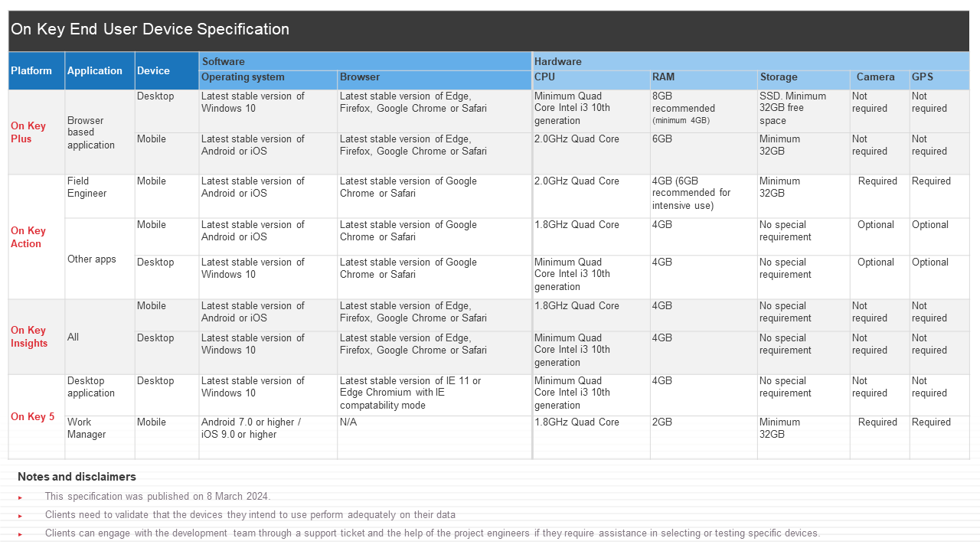Click the "IE 11 or Edge Chromium" browser cell
Image resolution: width=980 pixels, height=551 pixels.
tap(435, 395)
